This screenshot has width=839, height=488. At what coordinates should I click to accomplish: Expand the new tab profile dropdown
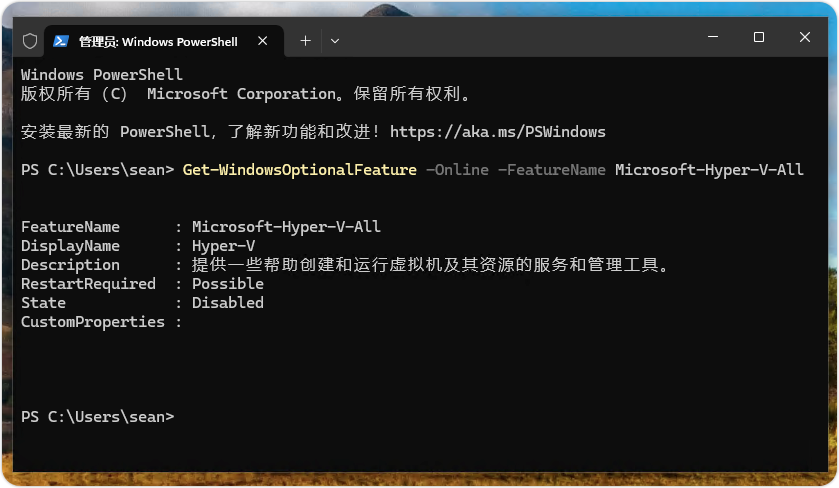point(335,41)
